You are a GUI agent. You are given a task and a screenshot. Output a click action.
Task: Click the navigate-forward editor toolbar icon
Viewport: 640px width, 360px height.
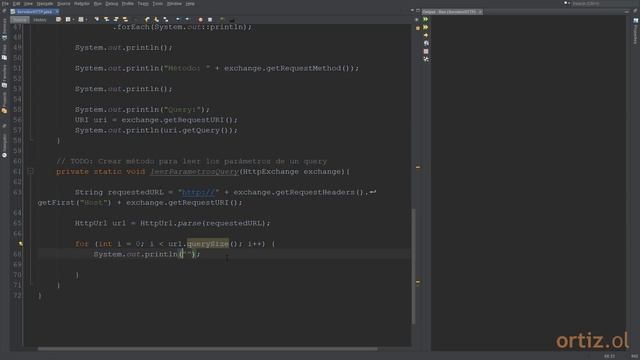tap(81, 19)
